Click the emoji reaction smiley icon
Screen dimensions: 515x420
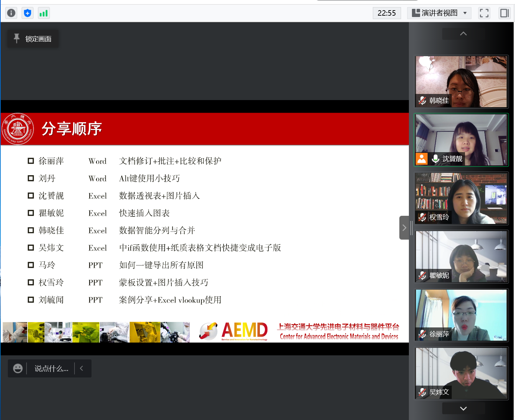pyautogui.click(x=18, y=368)
